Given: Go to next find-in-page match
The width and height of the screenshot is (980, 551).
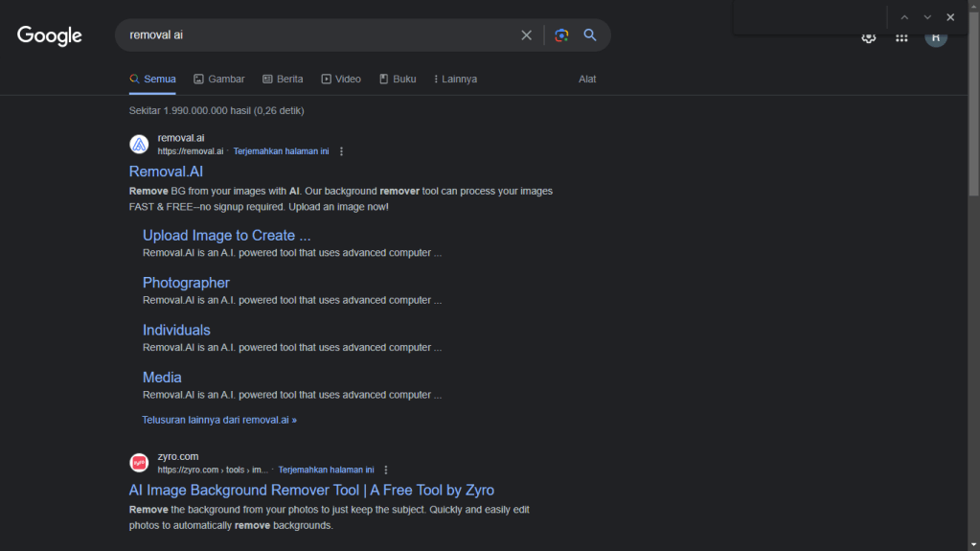Looking at the screenshot, I should tap(927, 17).
